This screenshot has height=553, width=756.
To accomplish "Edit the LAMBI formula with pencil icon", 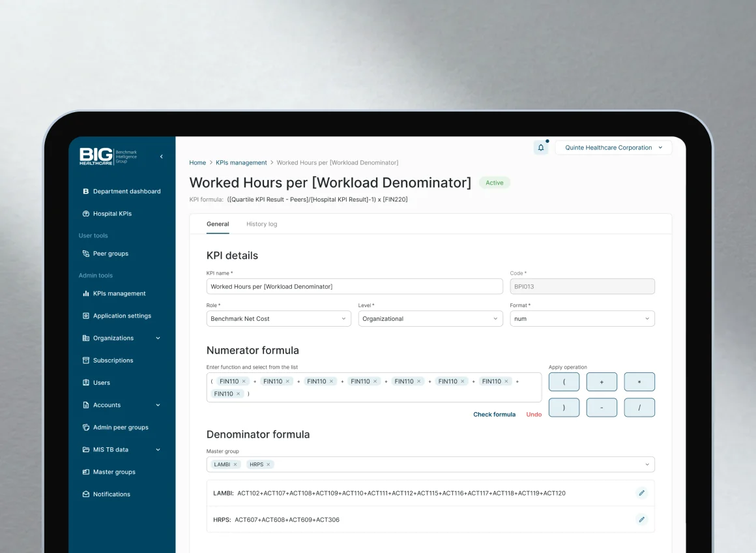I will [x=641, y=493].
